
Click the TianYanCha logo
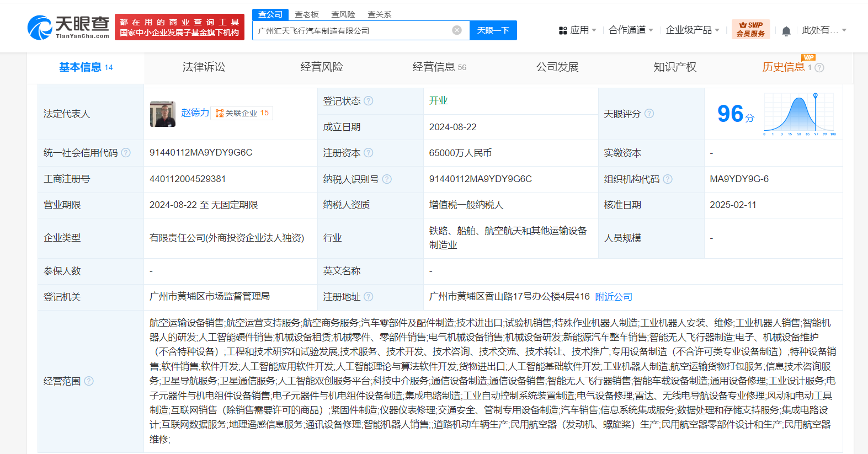(68, 27)
